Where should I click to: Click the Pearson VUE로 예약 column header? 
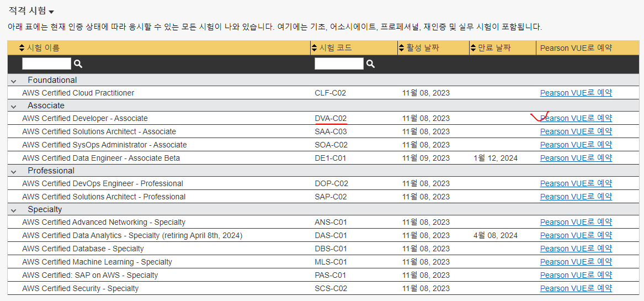(576, 48)
